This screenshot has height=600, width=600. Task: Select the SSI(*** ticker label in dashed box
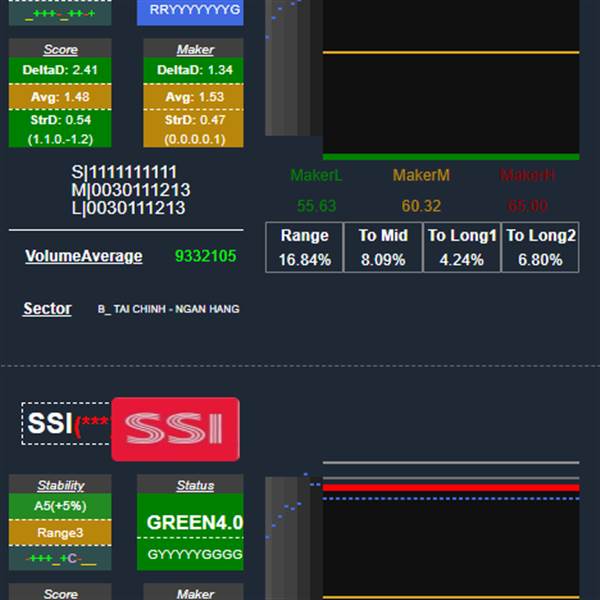pyautogui.click(x=67, y=424)
